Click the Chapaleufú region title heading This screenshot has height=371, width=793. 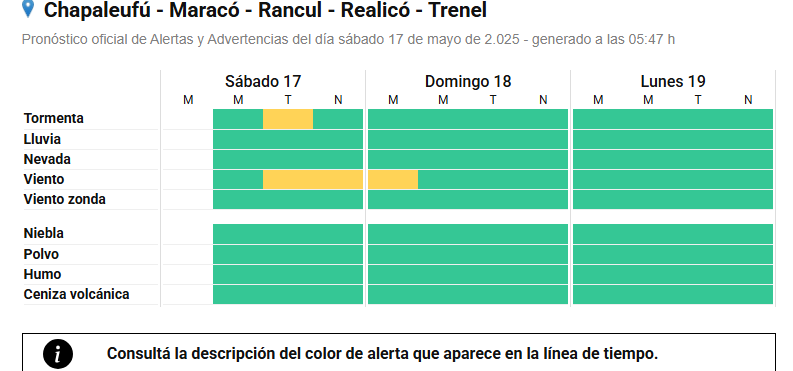[265, 10]
